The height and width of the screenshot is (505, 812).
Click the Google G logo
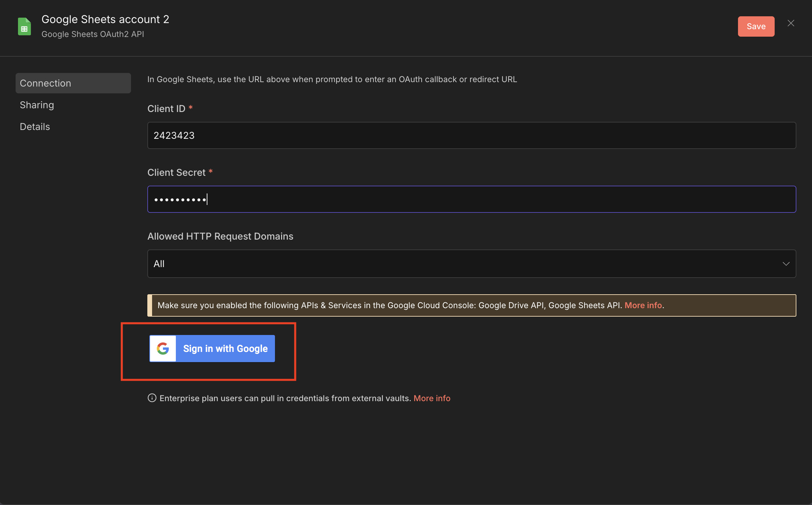163,349
